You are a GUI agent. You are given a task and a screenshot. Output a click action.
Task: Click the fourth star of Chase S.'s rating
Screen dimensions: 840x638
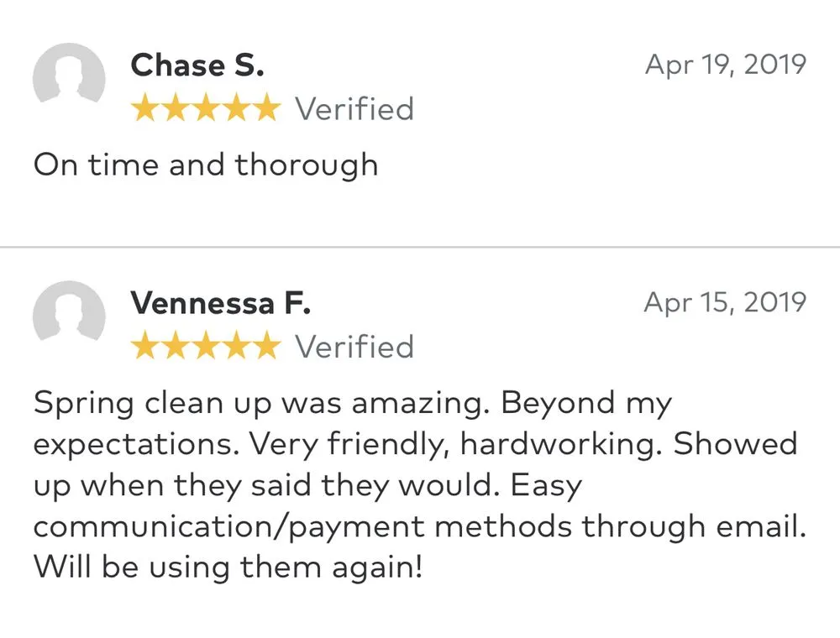tap(236, 109)
